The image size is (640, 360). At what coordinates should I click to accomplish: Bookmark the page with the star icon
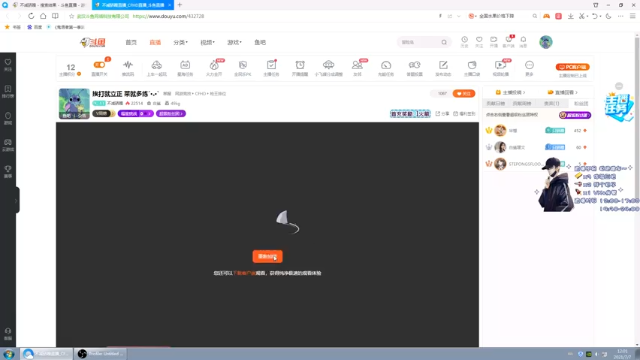(71, 16)
